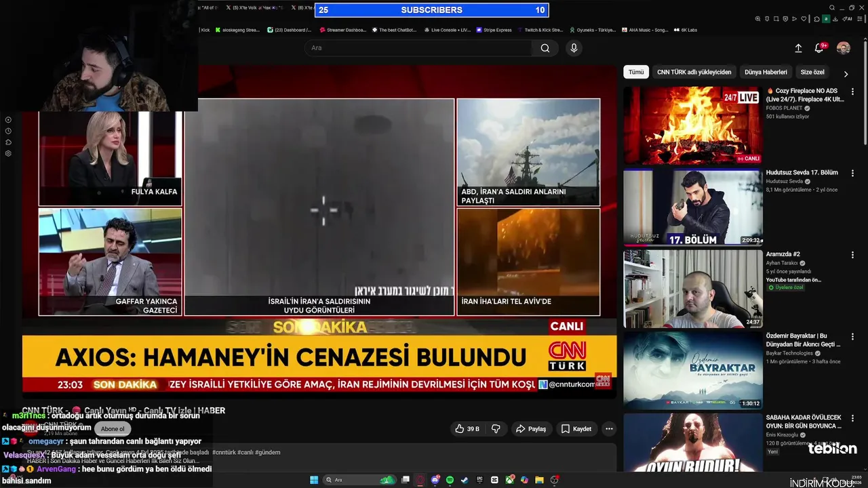Share the video with Paylaş
Image resolution: width=868 pixels, height=488 pixels.
(531, 429)
